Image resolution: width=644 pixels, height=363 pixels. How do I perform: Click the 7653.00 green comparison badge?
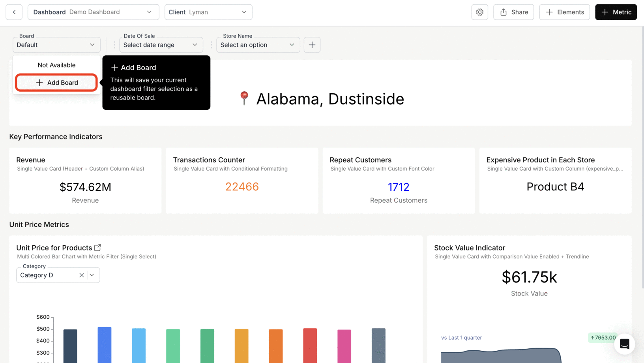603,338
